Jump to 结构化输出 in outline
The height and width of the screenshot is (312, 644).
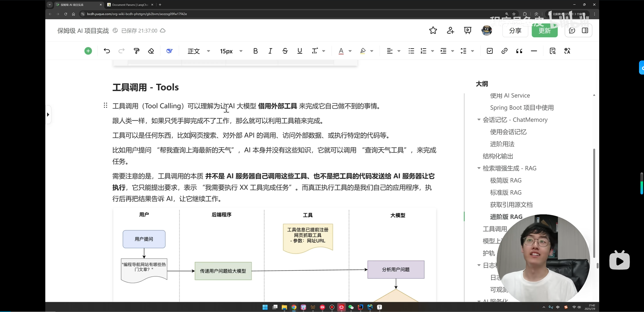click(x=498, y=156)
